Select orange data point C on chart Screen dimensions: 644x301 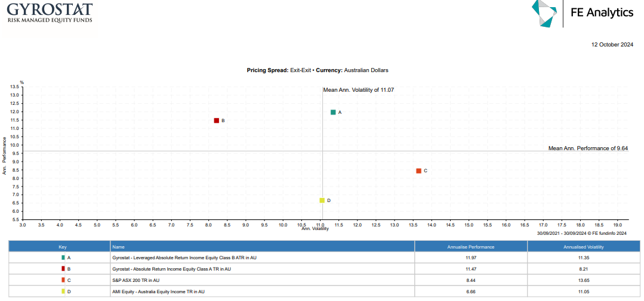(418, 170)
